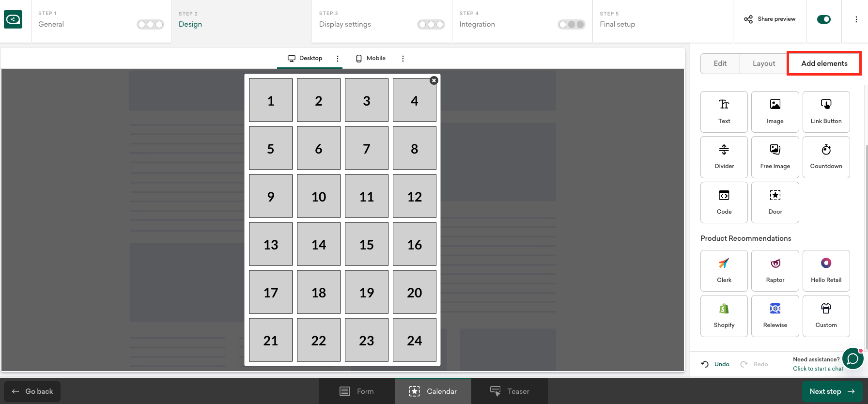Select calendar door 1
This screenshot has height=404, width=868.
(x=271, y=100)
